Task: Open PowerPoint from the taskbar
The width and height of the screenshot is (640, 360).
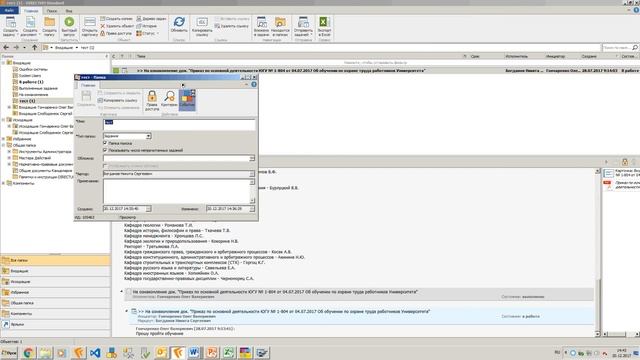Action: click(x=211, y=353)
